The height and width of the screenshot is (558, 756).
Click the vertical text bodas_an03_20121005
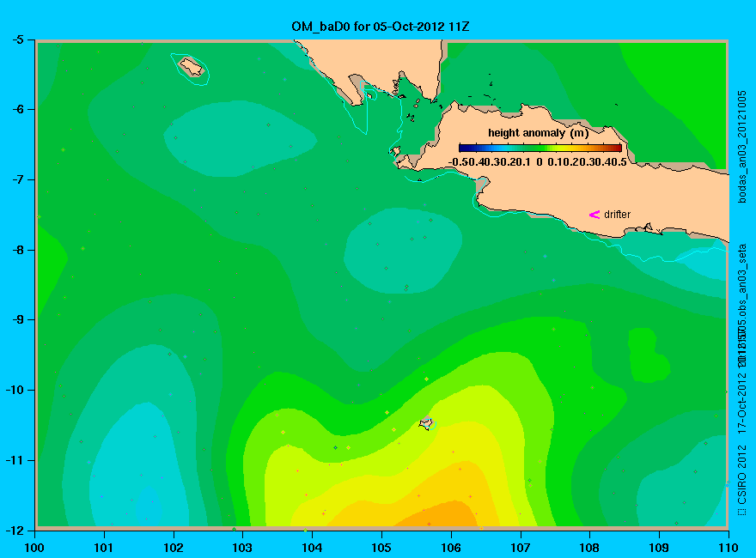coord(742,147)
